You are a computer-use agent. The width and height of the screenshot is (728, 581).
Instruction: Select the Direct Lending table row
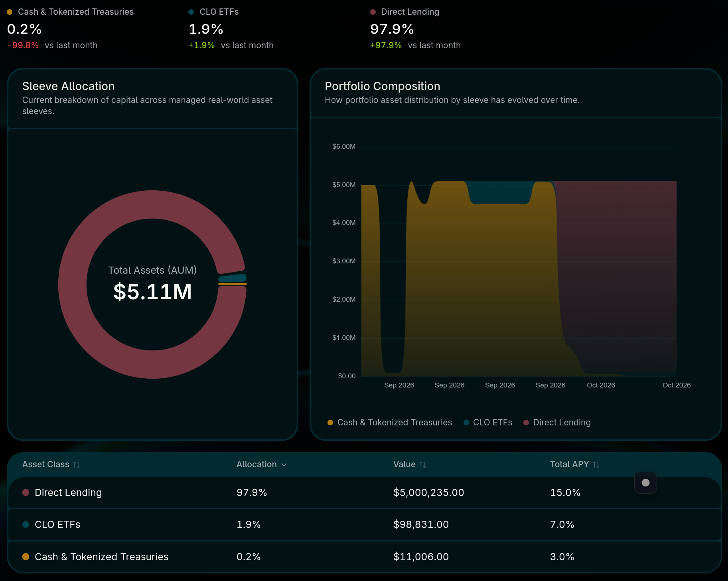click(x=364, y=493)
